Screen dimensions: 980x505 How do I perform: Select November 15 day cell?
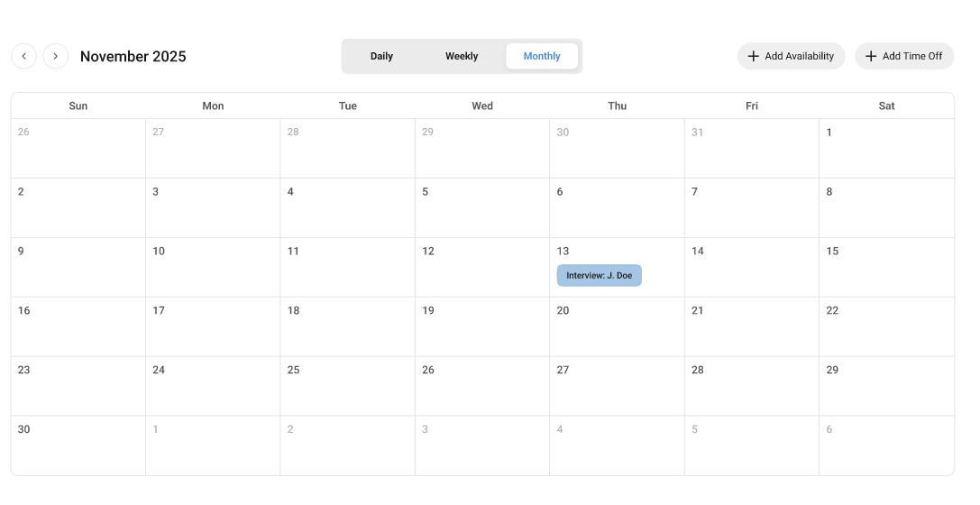pos(886,268)
